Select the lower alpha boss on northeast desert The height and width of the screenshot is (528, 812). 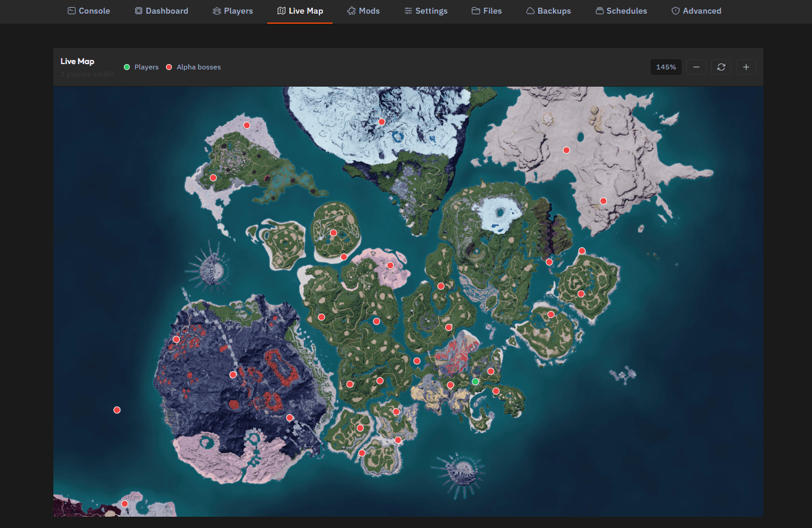[603, 201]
